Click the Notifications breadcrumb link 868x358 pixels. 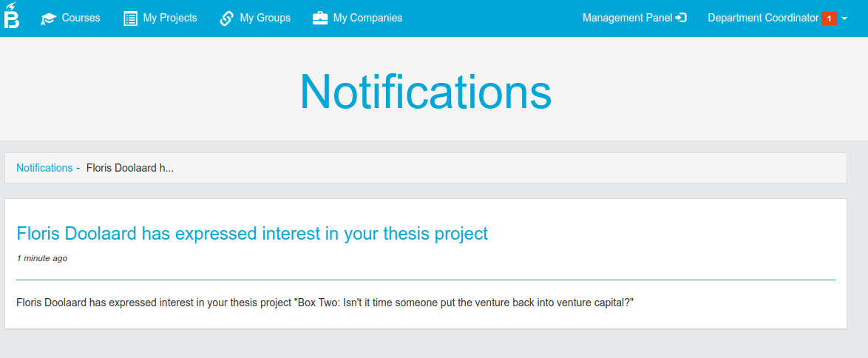(44, 168)
